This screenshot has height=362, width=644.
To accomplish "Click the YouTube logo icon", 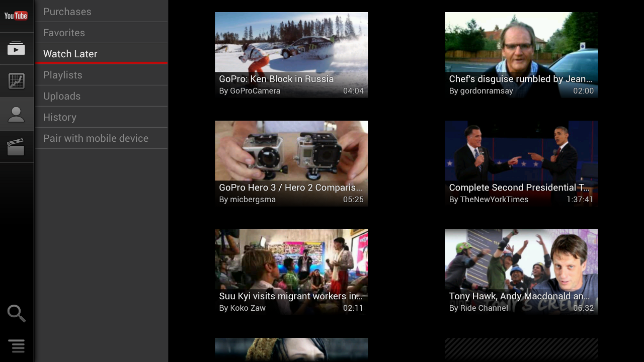I will (16, 16).
